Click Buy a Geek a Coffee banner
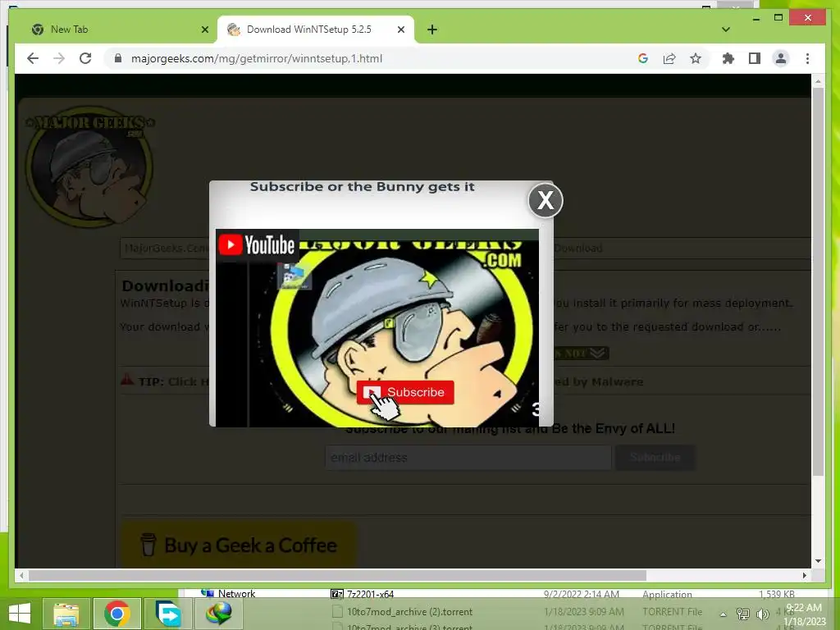This screenshot has width=840, height=630. tap(239, 545)
